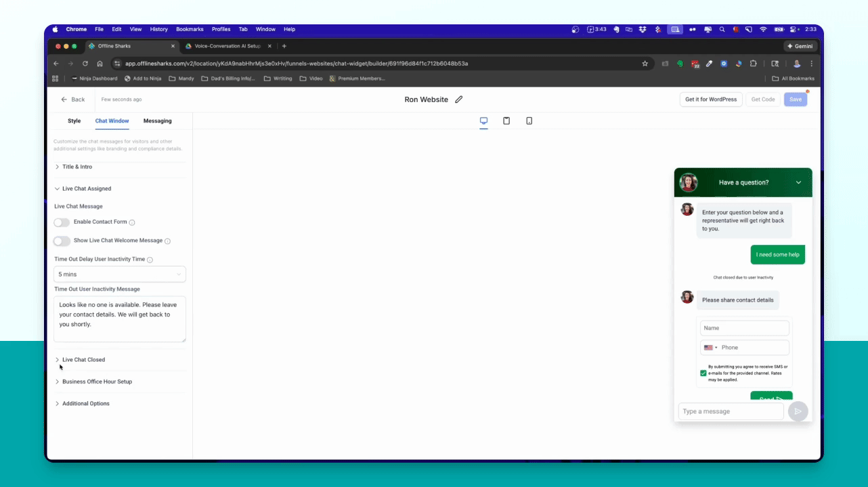Open Bookmarks menu in menu bar
The width and height of the screenshot is (868, 487).
[190, 29]
